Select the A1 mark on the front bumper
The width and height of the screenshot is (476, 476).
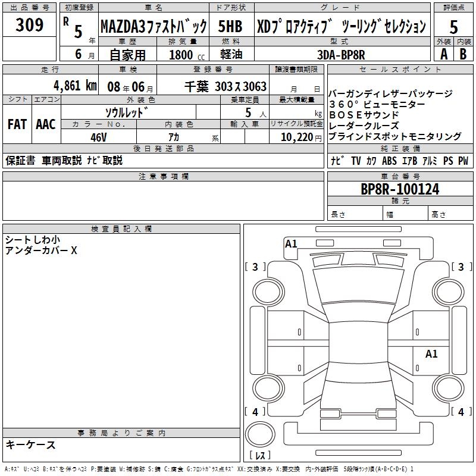[291, 243]
